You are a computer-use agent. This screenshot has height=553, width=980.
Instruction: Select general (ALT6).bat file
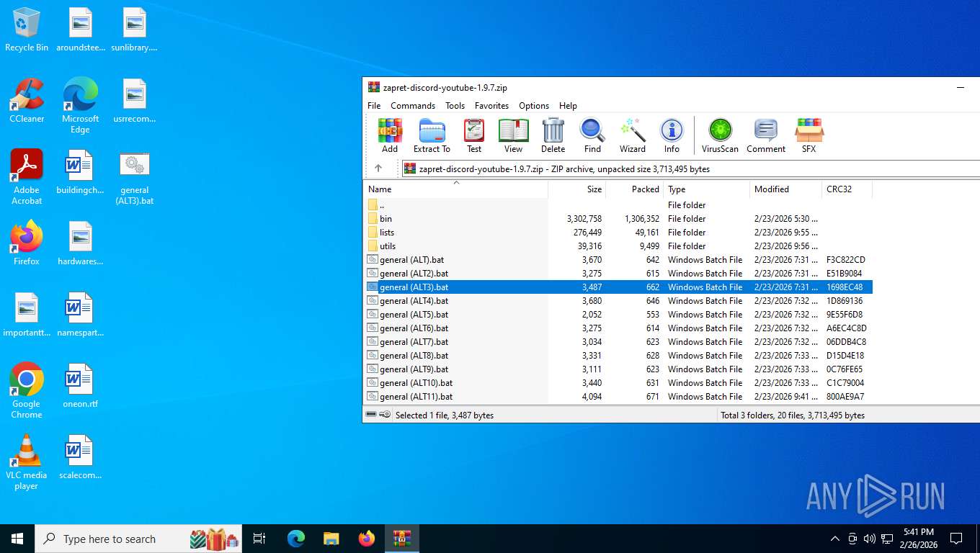[x=618, y=328]
